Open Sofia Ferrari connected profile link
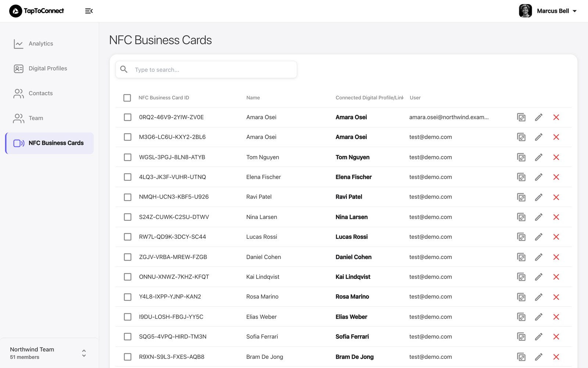 click(352, 336)
